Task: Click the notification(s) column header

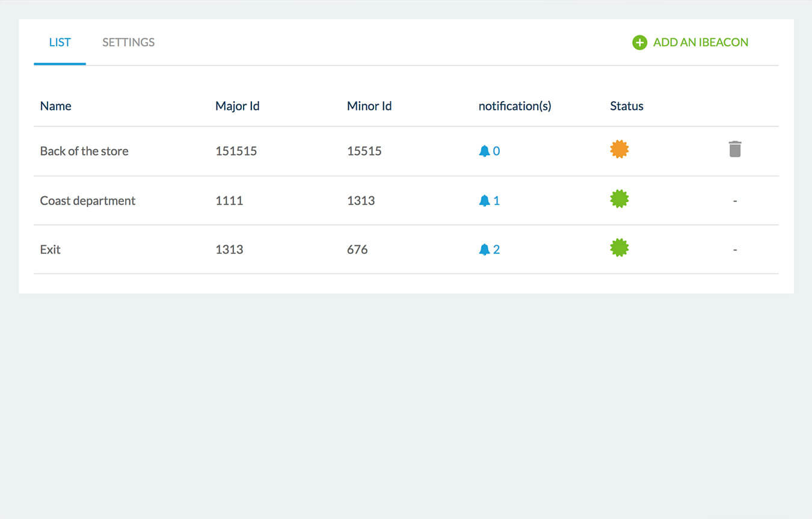Action: (x=515, y=106)
